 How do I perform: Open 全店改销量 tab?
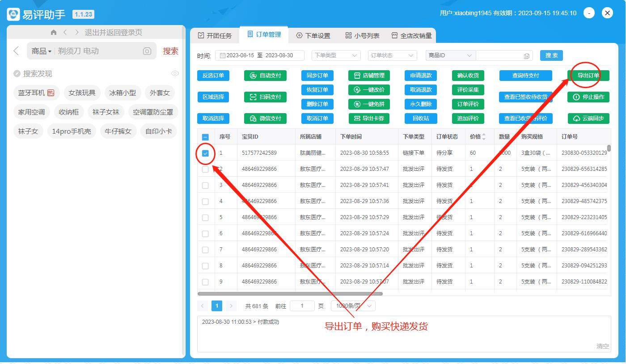click(411, 35)
